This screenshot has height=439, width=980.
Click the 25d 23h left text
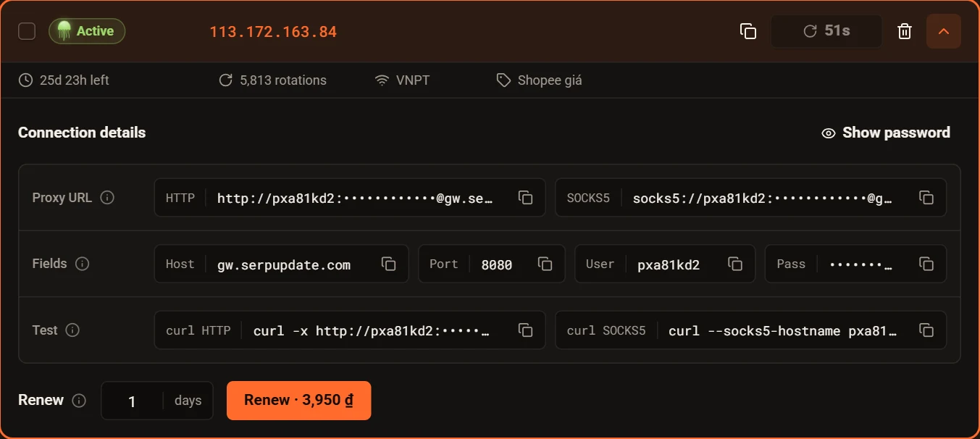[74, 80]
